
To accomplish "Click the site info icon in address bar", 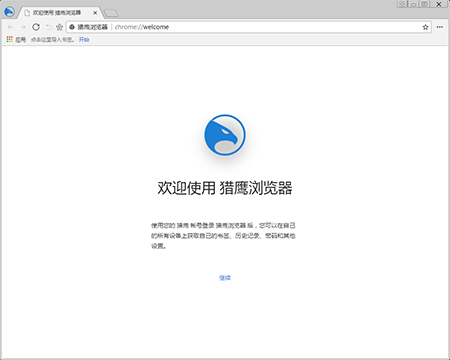I will click(72, 27).
